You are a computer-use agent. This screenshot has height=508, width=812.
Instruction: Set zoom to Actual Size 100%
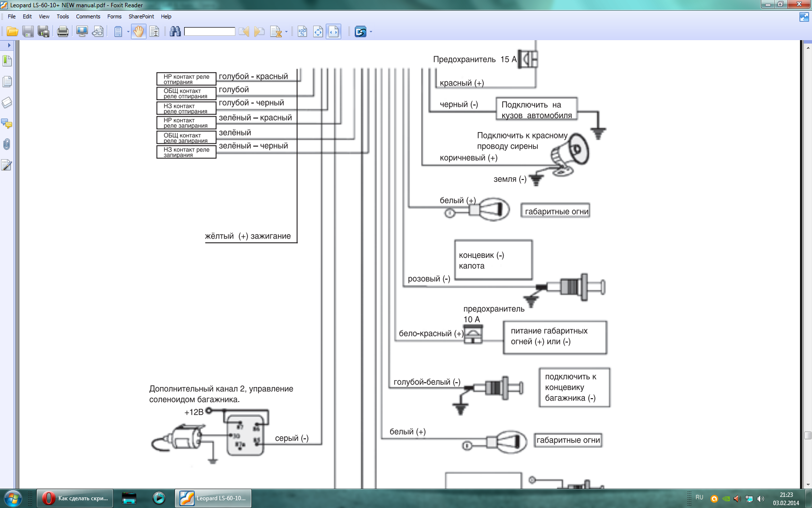point(302,32)
